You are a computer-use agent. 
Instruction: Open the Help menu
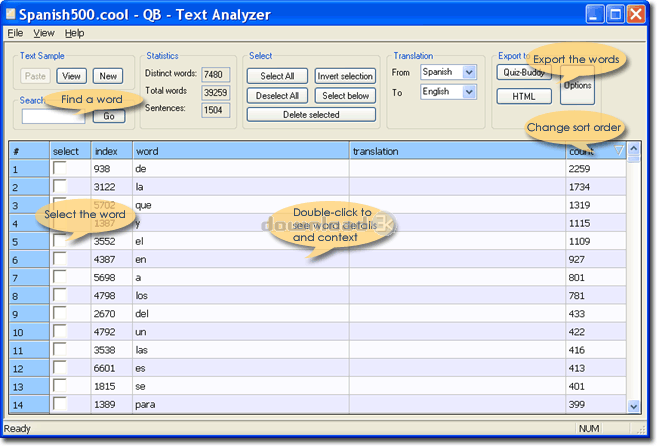coord(74,33)
